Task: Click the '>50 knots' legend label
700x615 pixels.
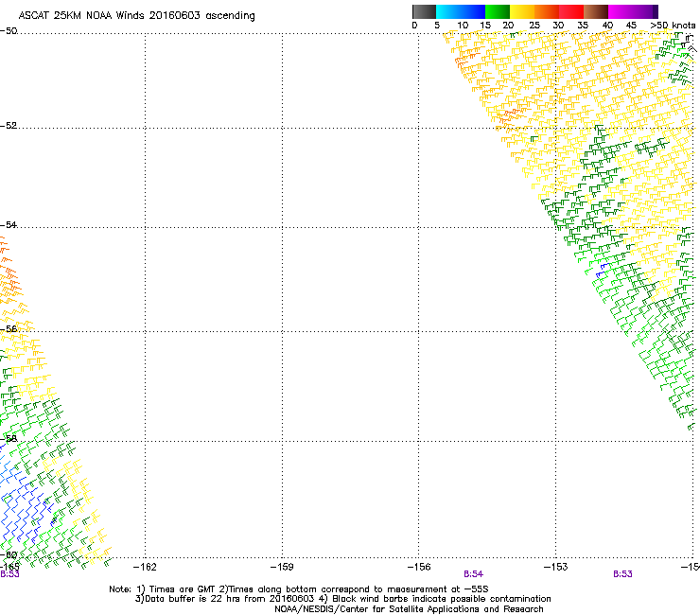Action: 673,26
